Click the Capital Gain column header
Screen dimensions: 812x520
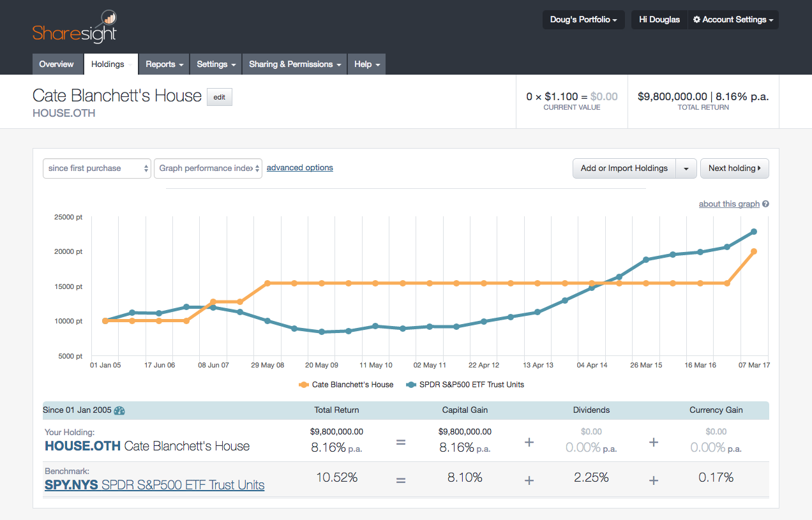point(465,410)
